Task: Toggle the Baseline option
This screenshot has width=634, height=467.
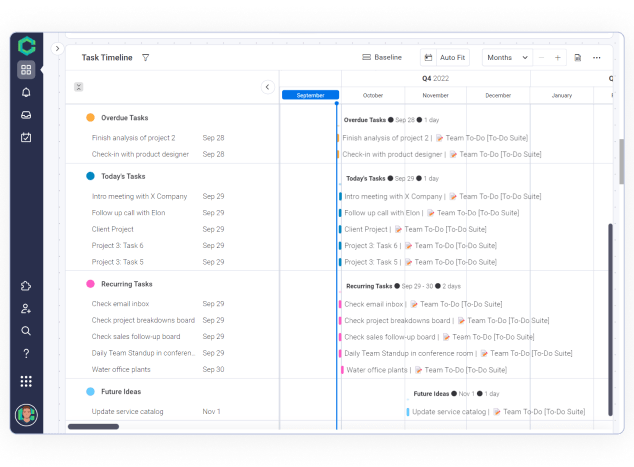Action: [x=382, y=57]
